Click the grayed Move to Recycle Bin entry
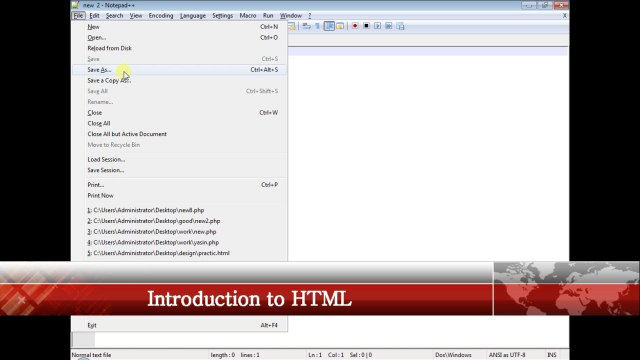 point(180,145)
